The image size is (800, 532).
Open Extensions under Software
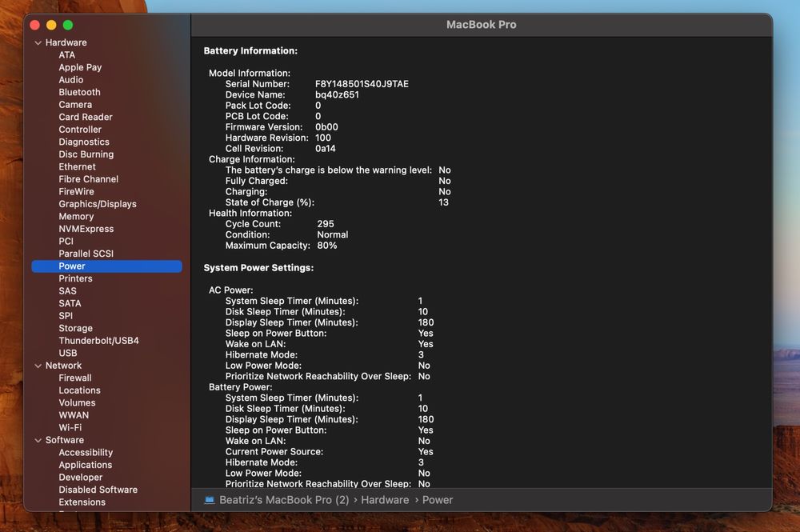[x=82, y=502]
